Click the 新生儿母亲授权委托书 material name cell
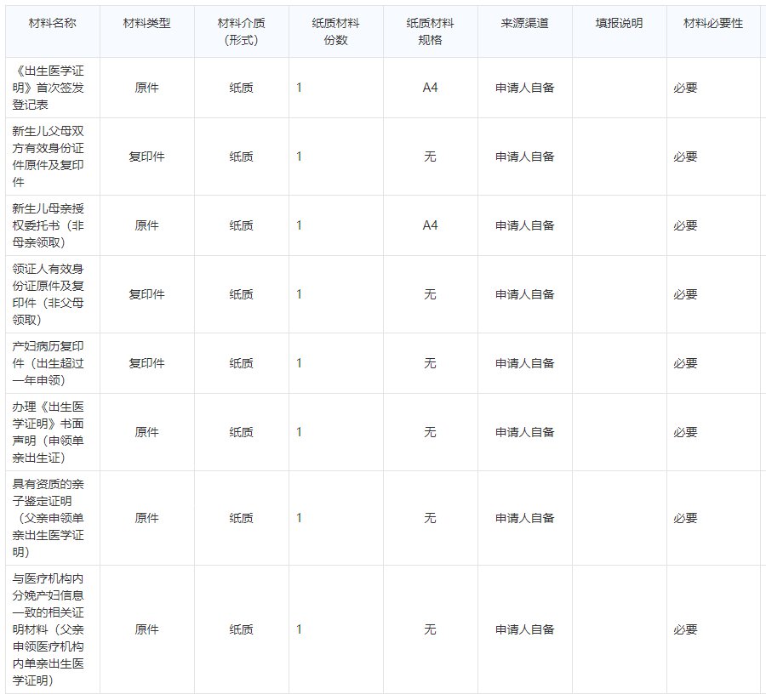Screen dimensions: 766x700 [49, 225]
